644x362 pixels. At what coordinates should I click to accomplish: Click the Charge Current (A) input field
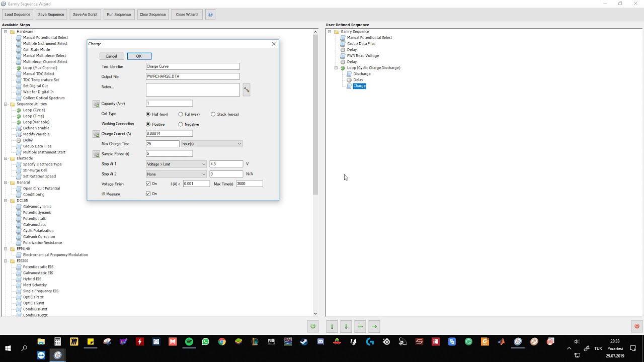(x=169, y=134)
